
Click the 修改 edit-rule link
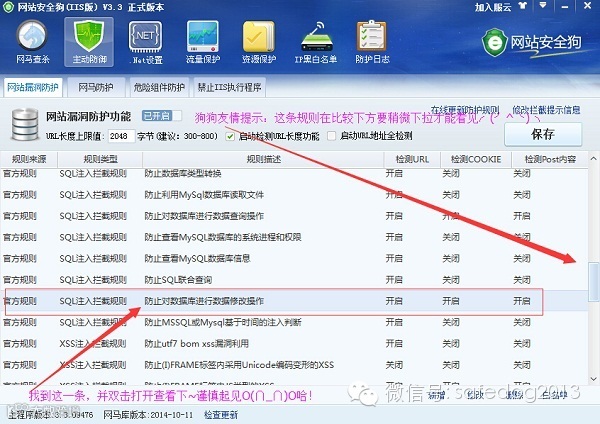point(476,395)
